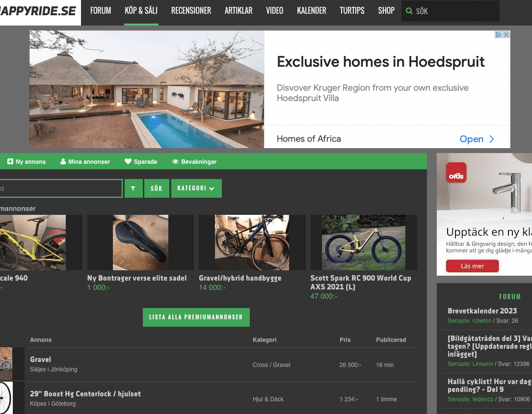Click Homes of Africa advertiser text
This screenshot has width=532, height=414.
point(309,139)
